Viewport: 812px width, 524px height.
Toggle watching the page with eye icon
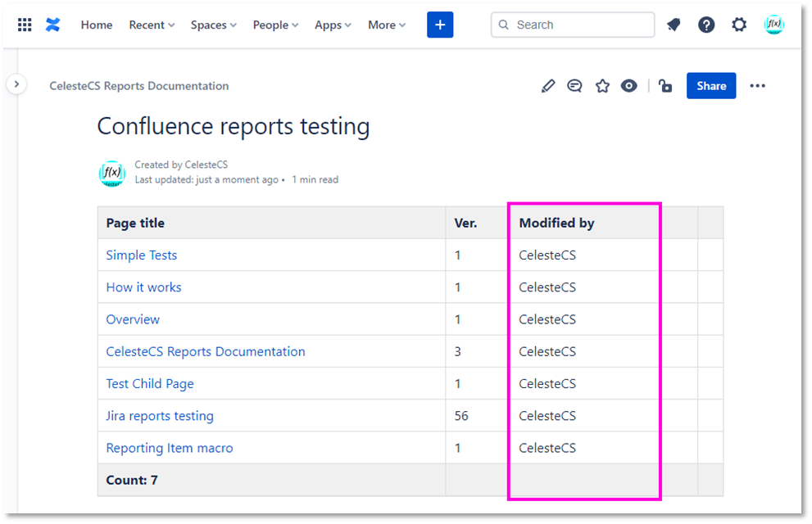coord(628,86)
